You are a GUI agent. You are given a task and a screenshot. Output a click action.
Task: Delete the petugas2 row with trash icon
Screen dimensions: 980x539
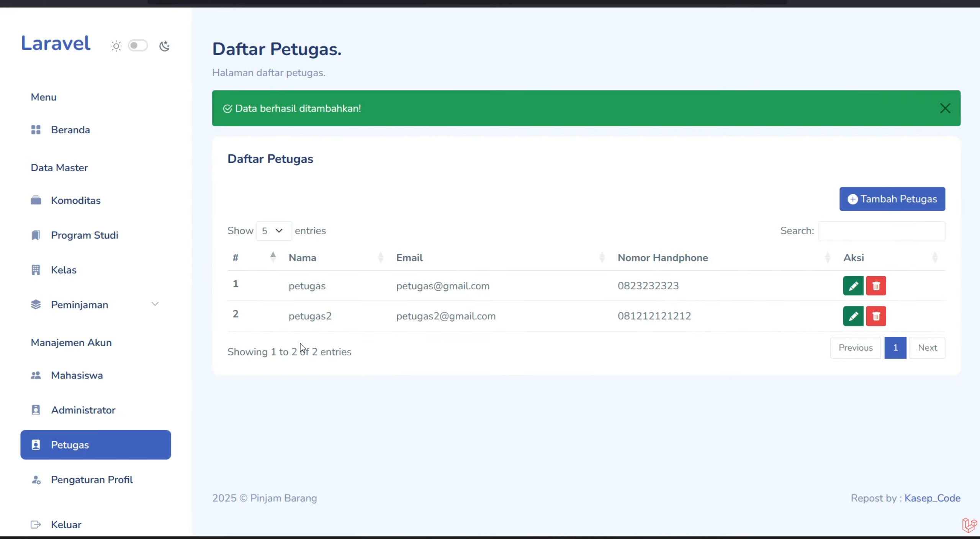876,316
